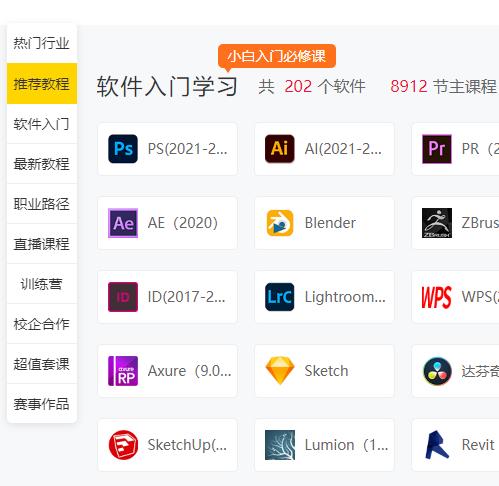Open the PS(2021-2... course label
The image size is (499, 486).
(x=188, y=149)
